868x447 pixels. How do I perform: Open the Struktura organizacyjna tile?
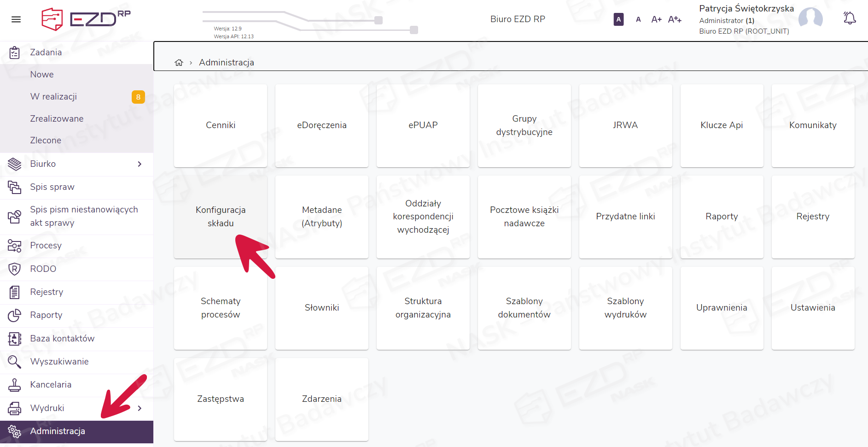tap(423, 308)
